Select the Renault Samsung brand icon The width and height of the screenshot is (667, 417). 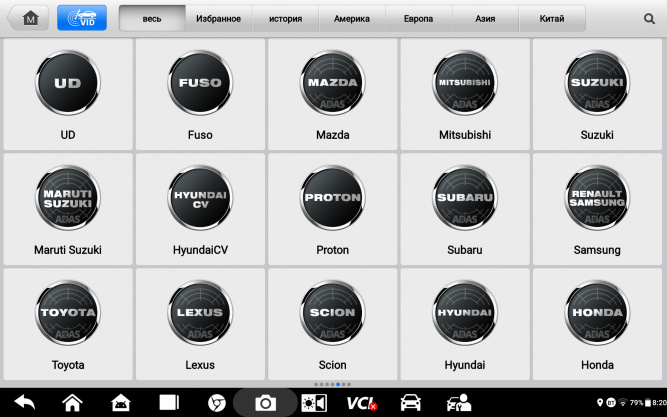coord(597,198)
